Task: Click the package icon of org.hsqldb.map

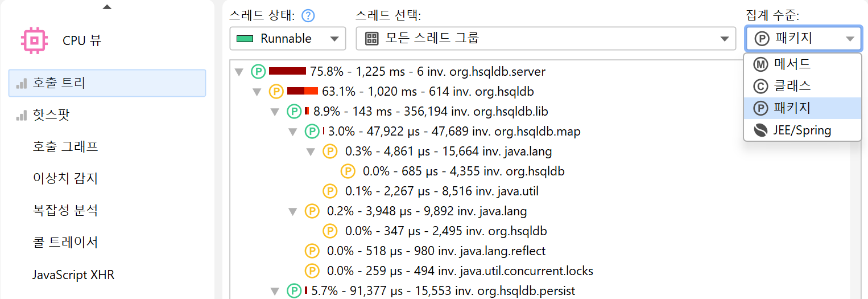Action: 312,131
